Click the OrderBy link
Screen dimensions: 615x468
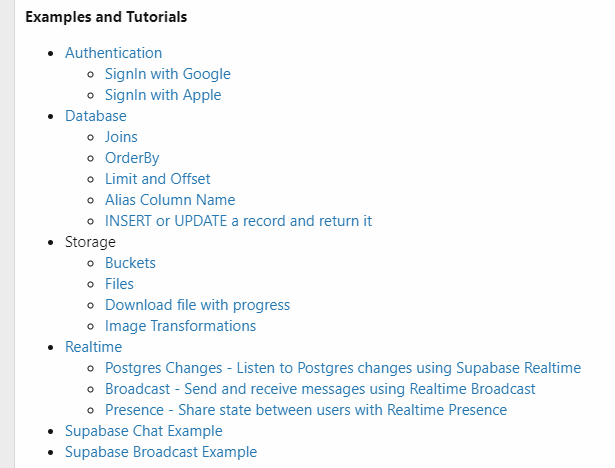click(132, 158)
